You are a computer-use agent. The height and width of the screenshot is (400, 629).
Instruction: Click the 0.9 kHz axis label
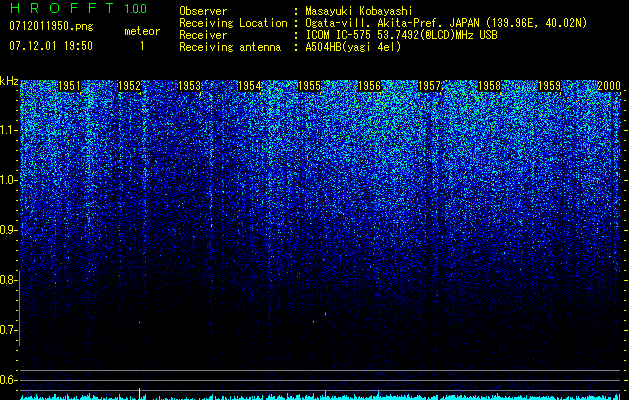(10, 230)
